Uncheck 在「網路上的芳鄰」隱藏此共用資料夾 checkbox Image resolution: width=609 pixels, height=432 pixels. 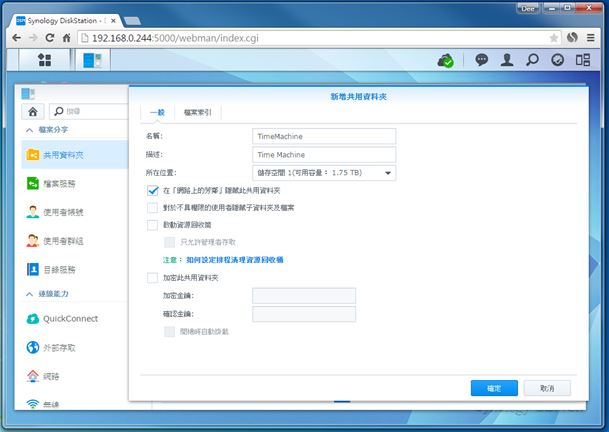click(152, 190)
